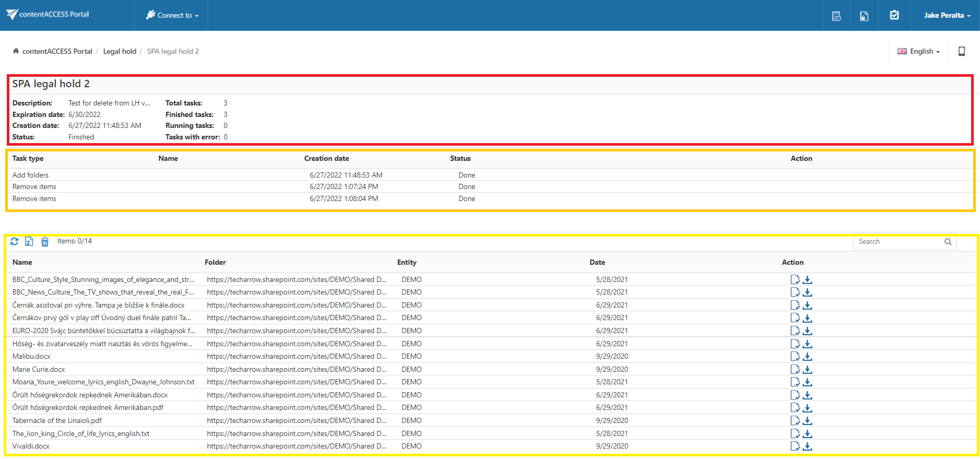
Task: Sort items by Date column header
Action: click(597, 262)
